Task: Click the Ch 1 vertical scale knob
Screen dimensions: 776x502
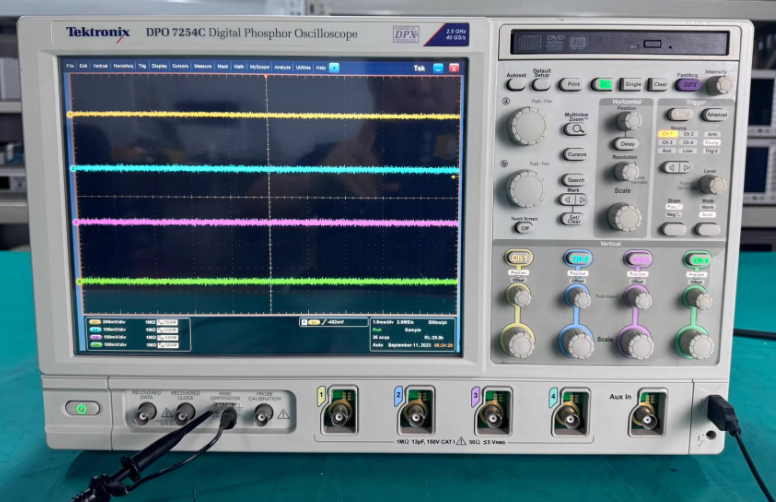Action: [x=519, y=342]
